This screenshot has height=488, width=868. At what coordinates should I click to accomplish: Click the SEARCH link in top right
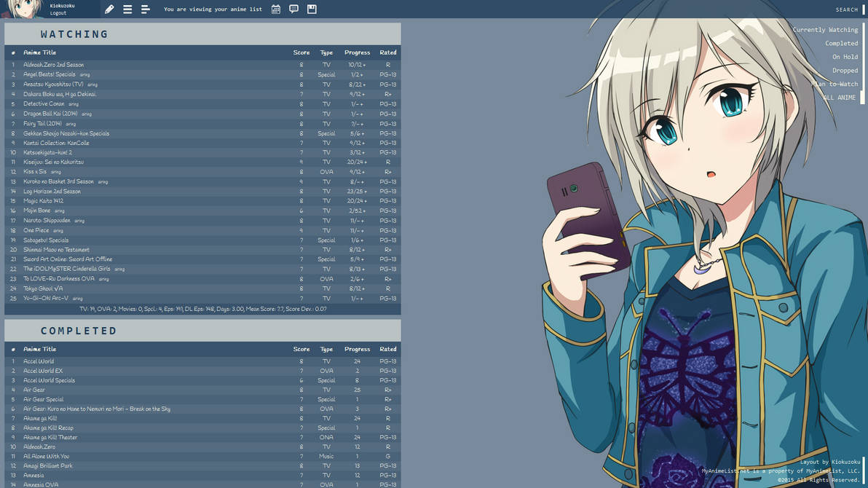click(846, 9)
